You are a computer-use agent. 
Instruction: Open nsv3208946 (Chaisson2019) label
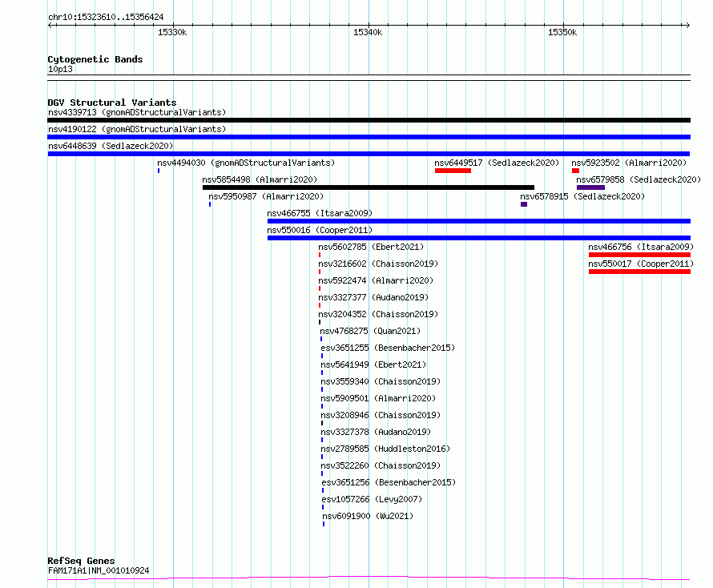(381, 415)
